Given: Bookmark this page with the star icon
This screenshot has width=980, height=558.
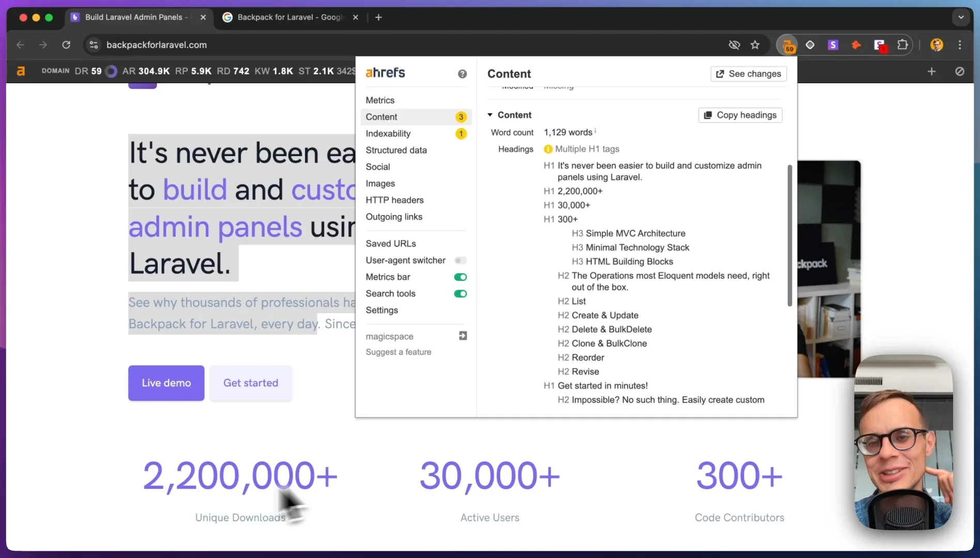Looking at the screenshot, I should [755, 45].
